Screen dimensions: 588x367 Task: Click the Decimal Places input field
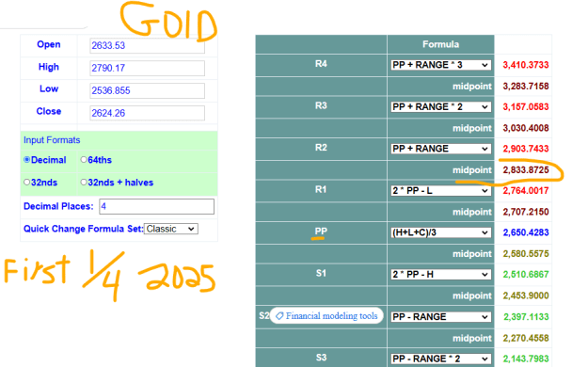click(x=156, y=206)
